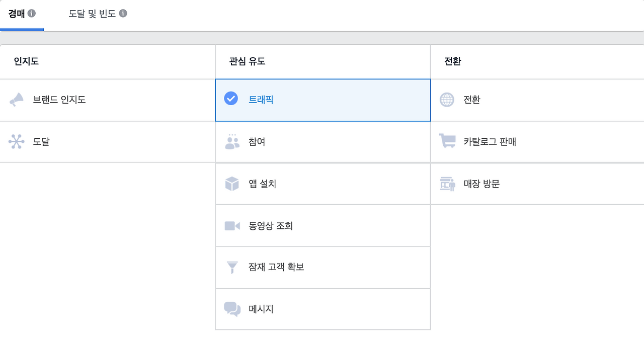Click the blue checkmark on 트래픽

click(231, 99)
